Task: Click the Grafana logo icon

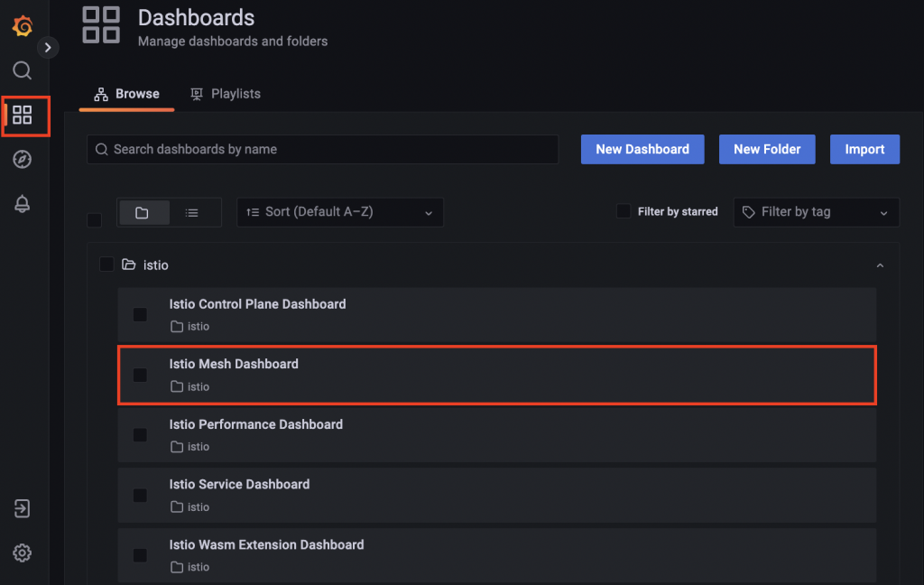Action: [23, 26]
